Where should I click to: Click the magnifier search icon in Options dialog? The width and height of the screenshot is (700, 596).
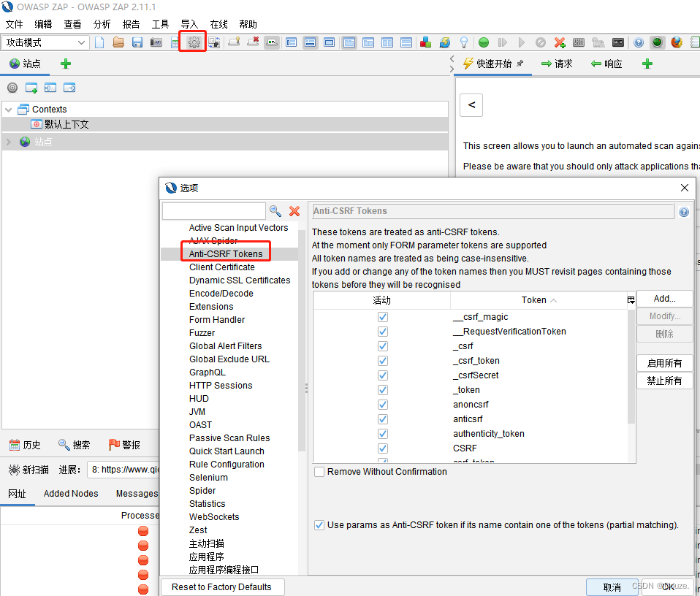click(x=275, y=211)
